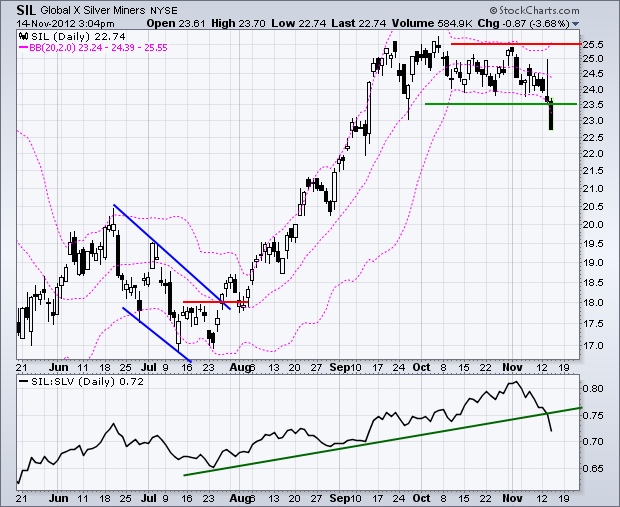The height and width of the screenshot is (507, 620).
Task: Click the red resistance line near 25.5
Action: [516, 44]
